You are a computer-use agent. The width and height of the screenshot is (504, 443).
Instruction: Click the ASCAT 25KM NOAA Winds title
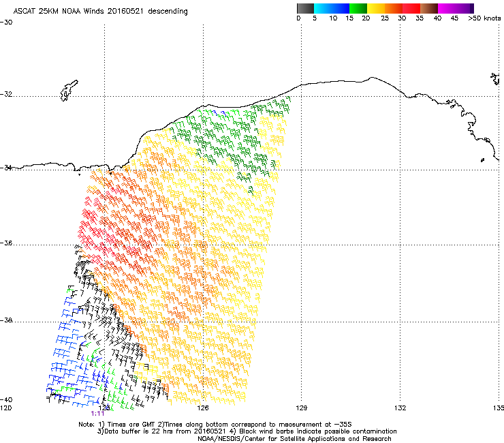[100, 11]
